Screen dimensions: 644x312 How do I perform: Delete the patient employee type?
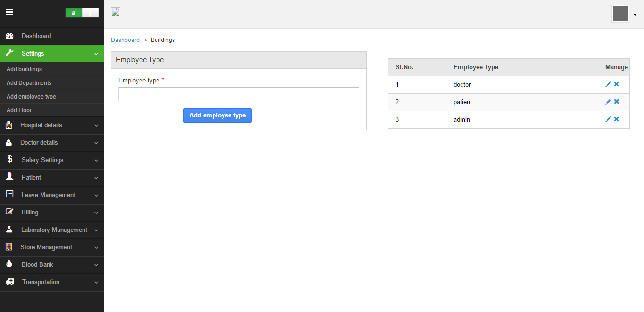click(x=617, y=102)
